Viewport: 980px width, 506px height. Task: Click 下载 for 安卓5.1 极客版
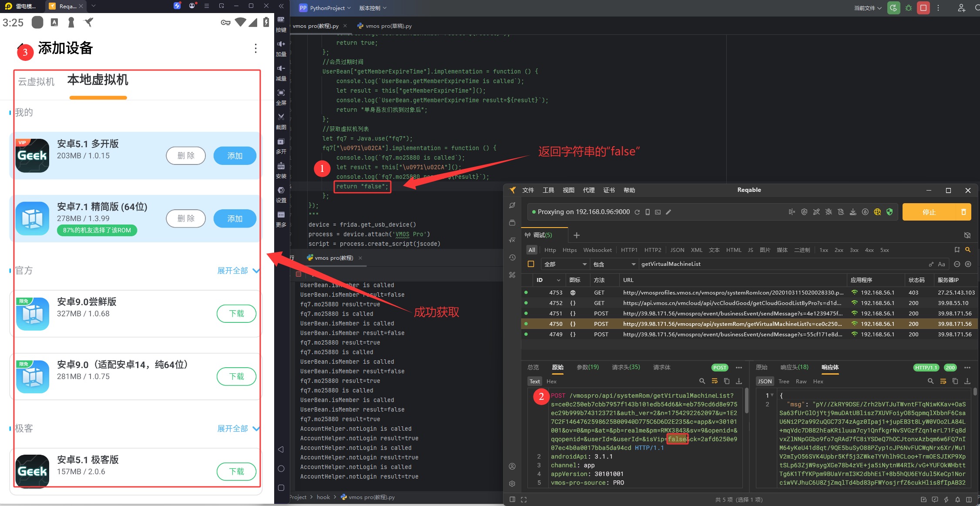coord(236,472)
